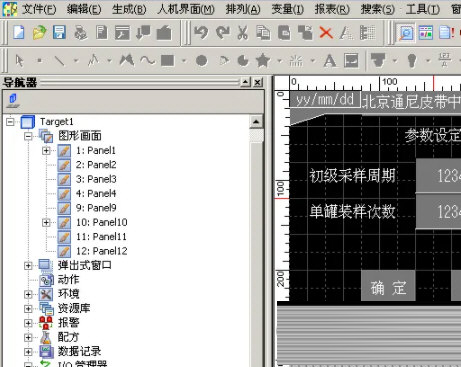The height and width of the screenshot is (367, 461).
Task: Click the 确 定 button on canvas
Action: (x=388, y=286)
